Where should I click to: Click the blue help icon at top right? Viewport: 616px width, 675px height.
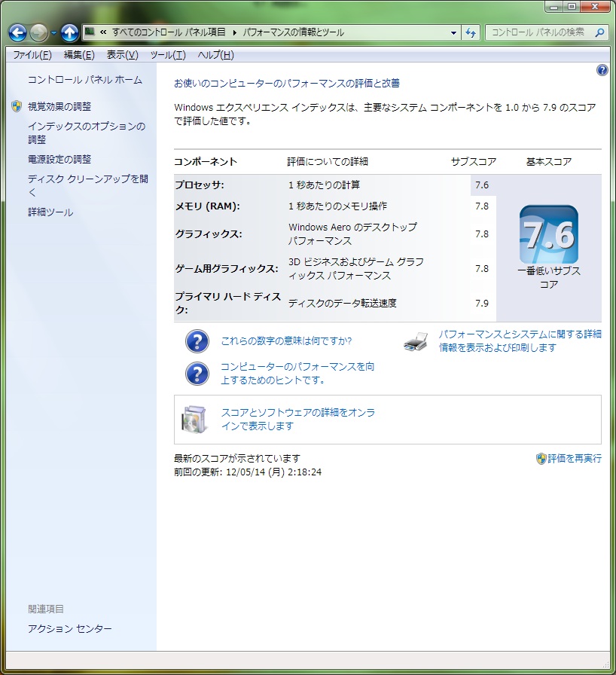(602, 70)
